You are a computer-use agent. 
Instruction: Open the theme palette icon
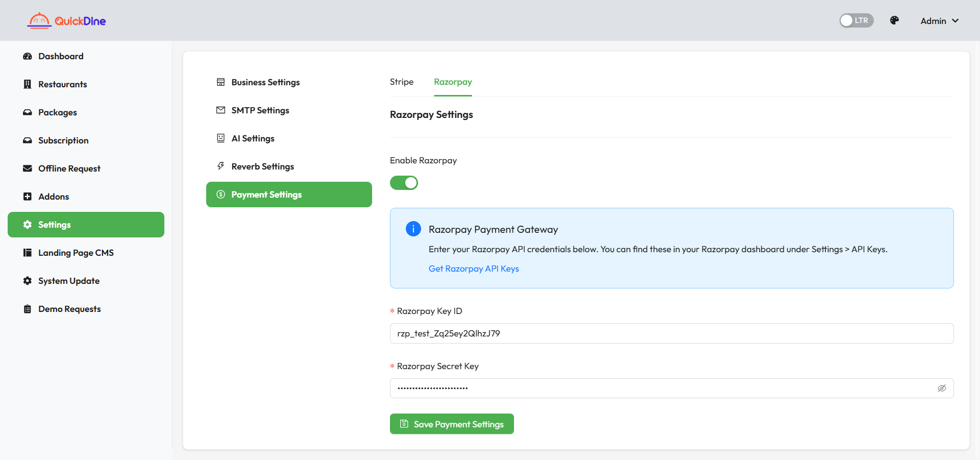tap(894, 20)
